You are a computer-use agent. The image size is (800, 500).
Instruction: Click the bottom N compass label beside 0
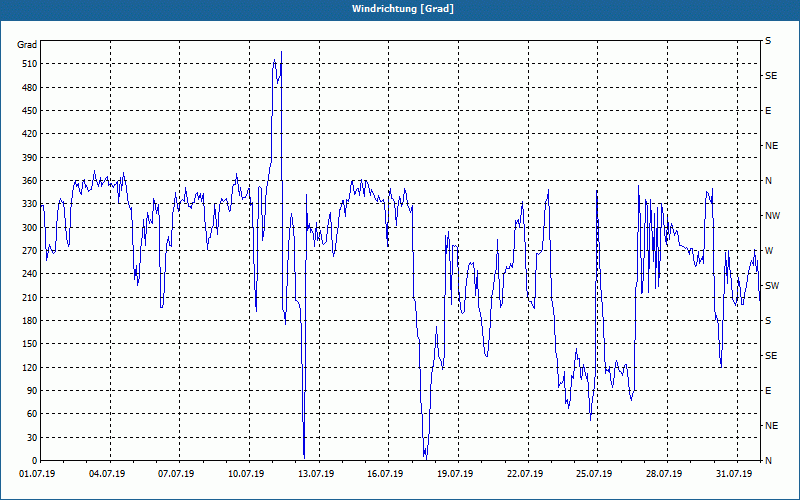768,461
